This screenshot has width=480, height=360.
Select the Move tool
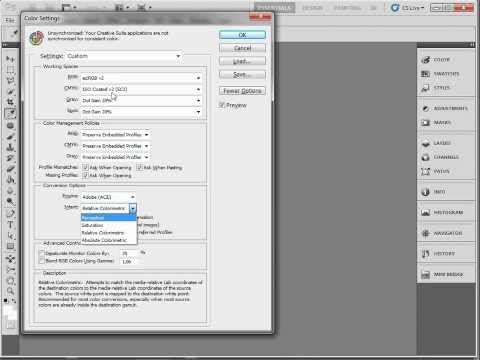click(10, 59)
